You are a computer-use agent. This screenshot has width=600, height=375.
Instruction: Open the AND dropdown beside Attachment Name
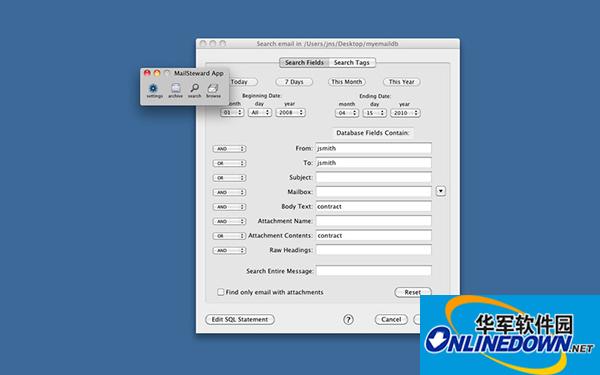coord(229,221)
